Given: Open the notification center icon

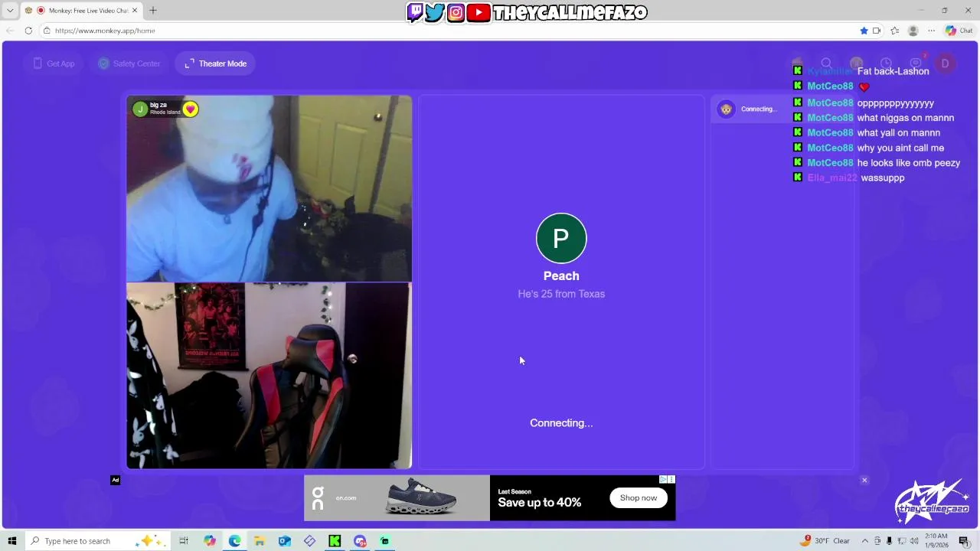Looking at the screenshot, I should pyautogui.click(x=963, y=541).
